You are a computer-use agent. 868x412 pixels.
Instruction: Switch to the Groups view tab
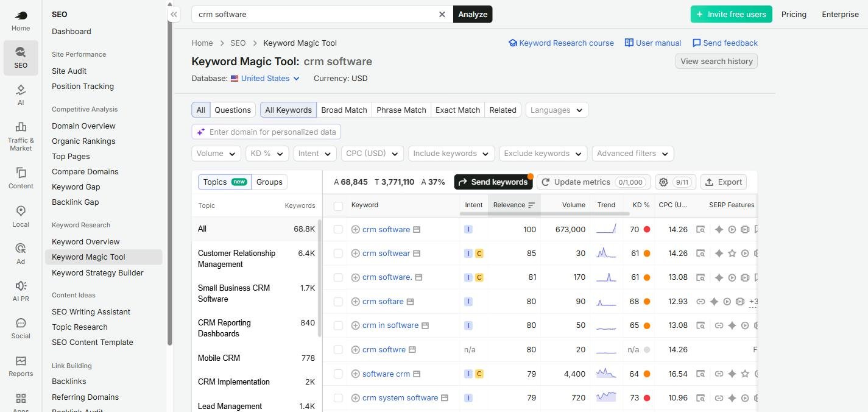point(269,182)
